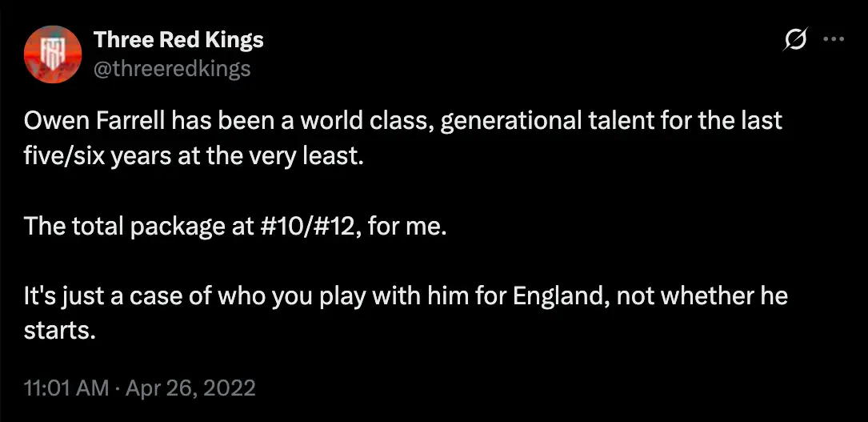Open the 11:01 AM timestamp link
868x422 pixels.
point(66,388)
